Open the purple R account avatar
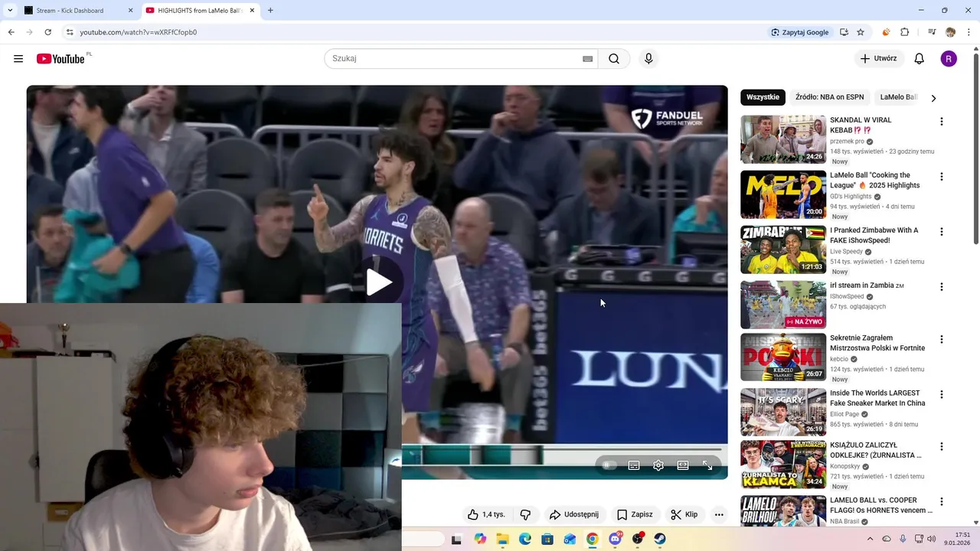This screenshot has height=551, width=980. point(949,59)
